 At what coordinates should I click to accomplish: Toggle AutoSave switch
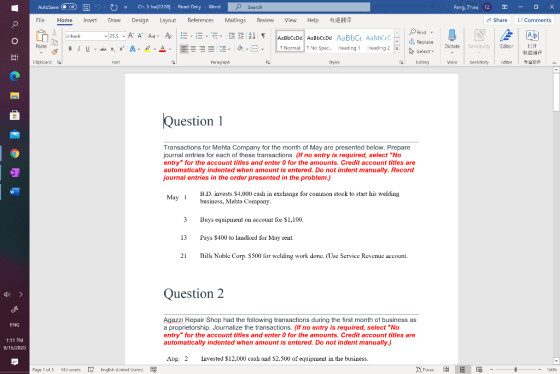click(69, 7)
